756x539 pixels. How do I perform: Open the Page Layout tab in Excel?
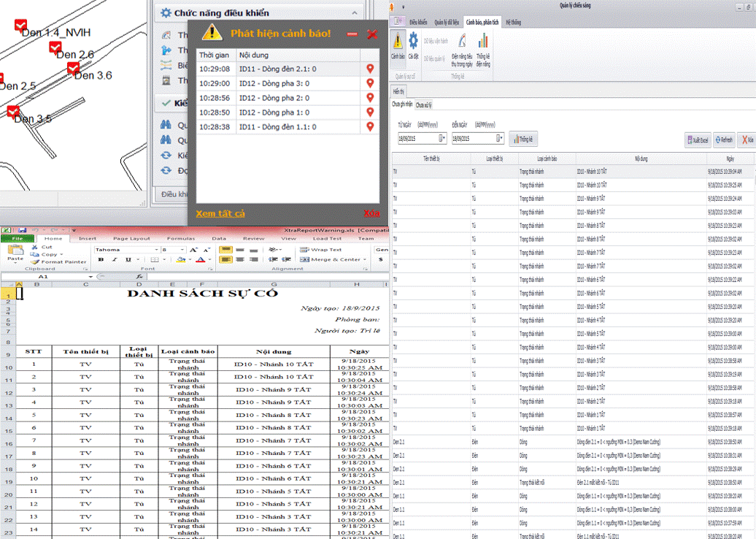click(x=131, y=238)
